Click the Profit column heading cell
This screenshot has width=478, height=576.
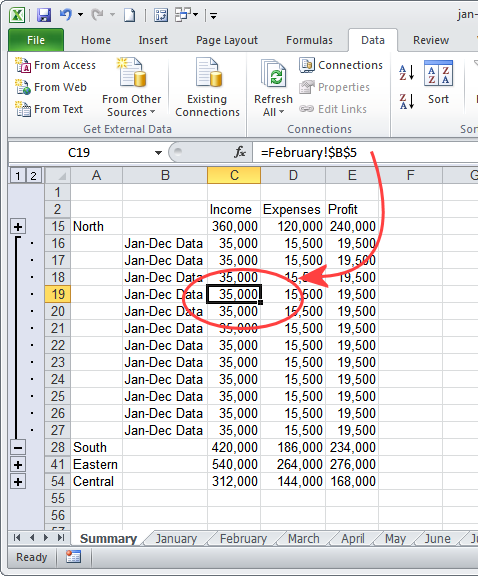click(352, 209)
